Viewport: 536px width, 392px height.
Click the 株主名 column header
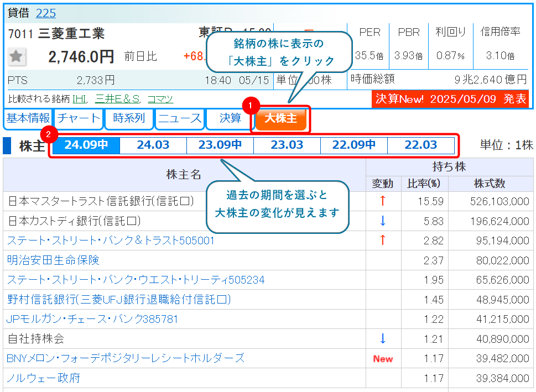pos(184,175)
